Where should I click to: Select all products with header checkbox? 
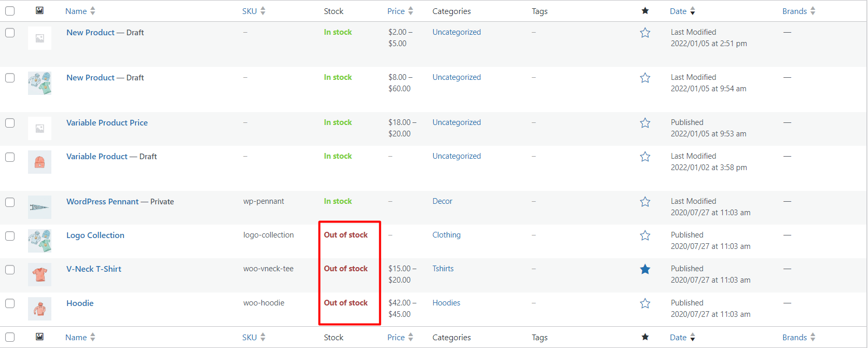coord(10,11)
